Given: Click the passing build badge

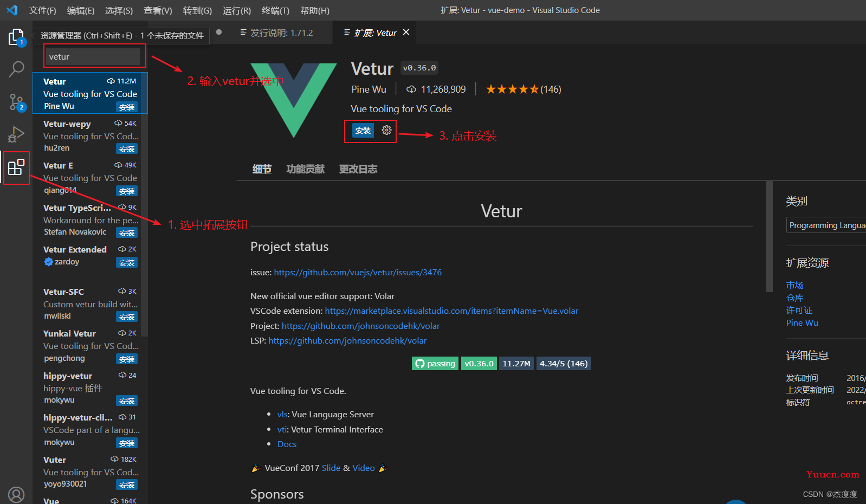Looking at the screenshot, I should coord(435,364).
